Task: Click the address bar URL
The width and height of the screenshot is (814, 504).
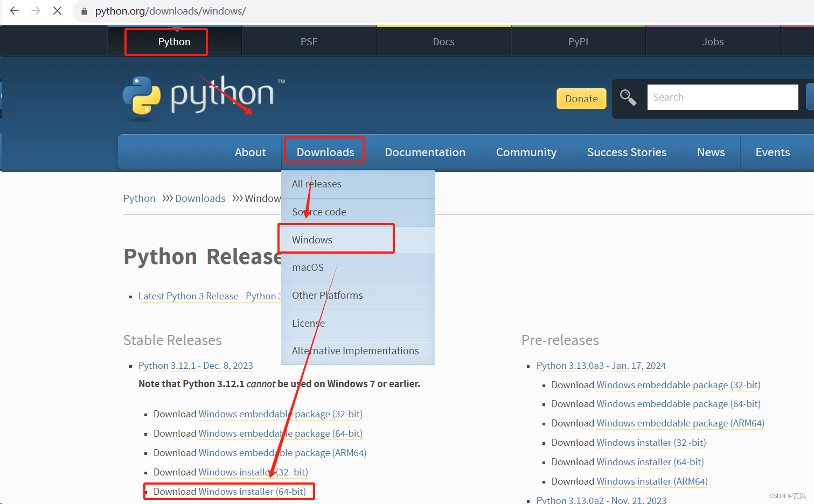Action: tap(170, 11)
